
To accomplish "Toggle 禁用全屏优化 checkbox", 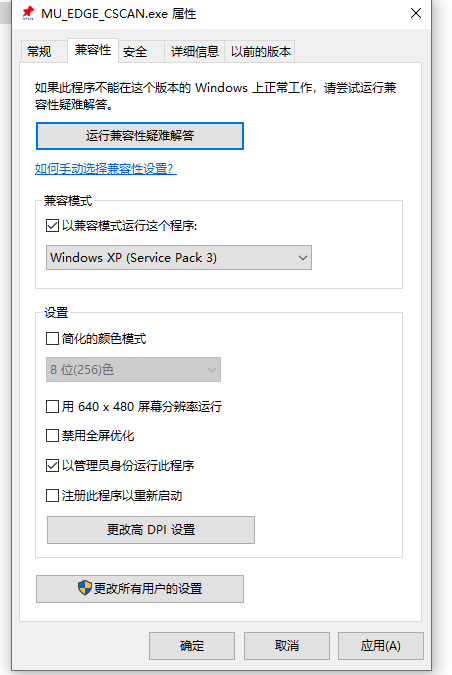I will 52,436.
